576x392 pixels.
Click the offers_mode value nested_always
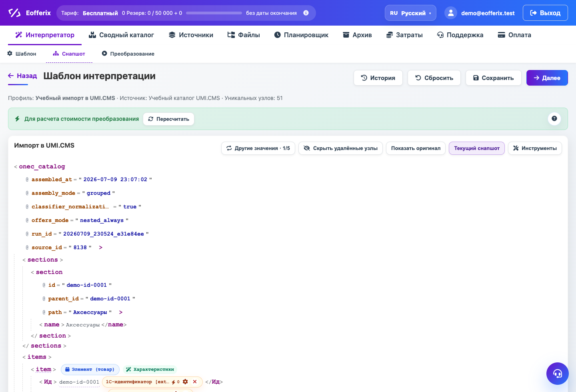(102, 220)
